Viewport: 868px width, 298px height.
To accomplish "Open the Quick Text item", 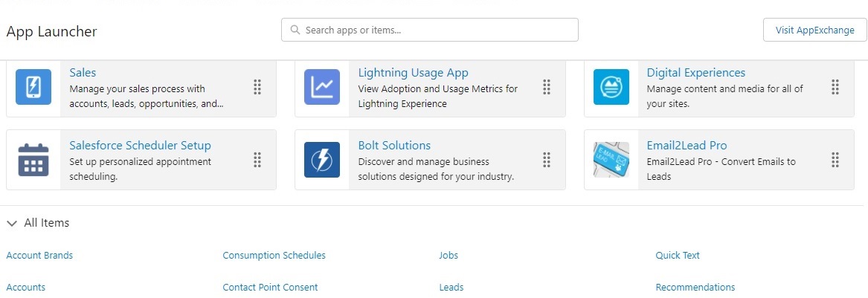I will click(678, 256).
